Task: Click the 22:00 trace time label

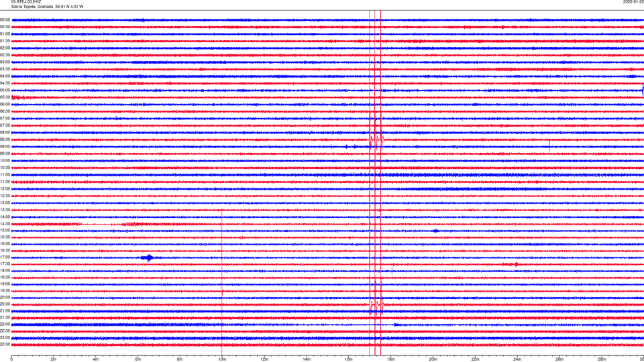Action: point(5,324)
